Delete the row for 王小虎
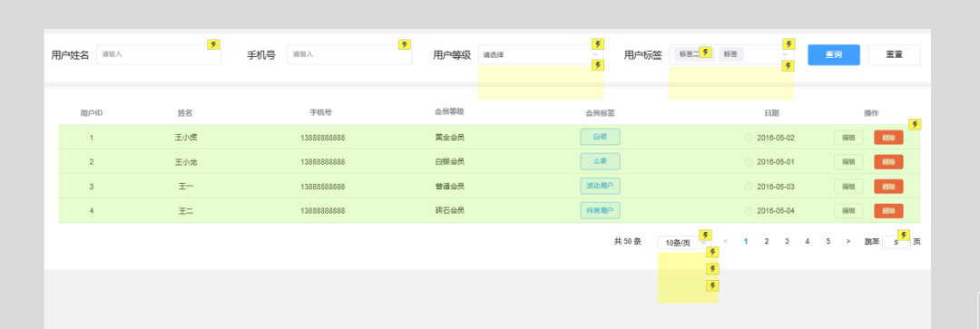 (x=888, y=138)
